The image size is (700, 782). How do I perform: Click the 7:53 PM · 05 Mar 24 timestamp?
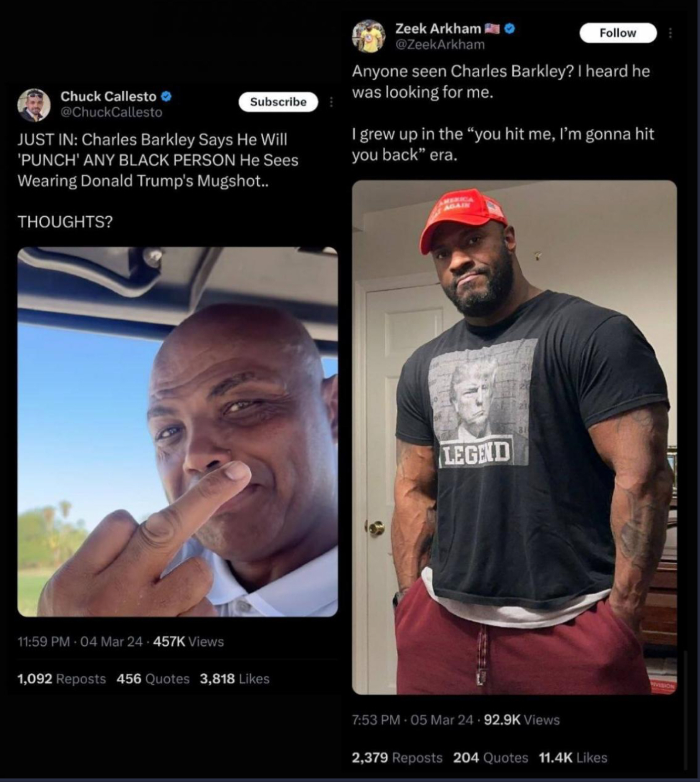coord(413,720)
